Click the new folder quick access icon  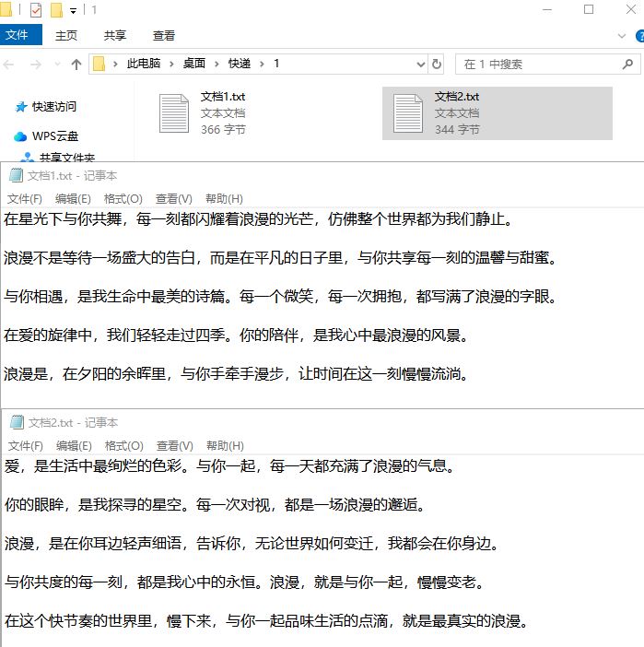point(56,10)
